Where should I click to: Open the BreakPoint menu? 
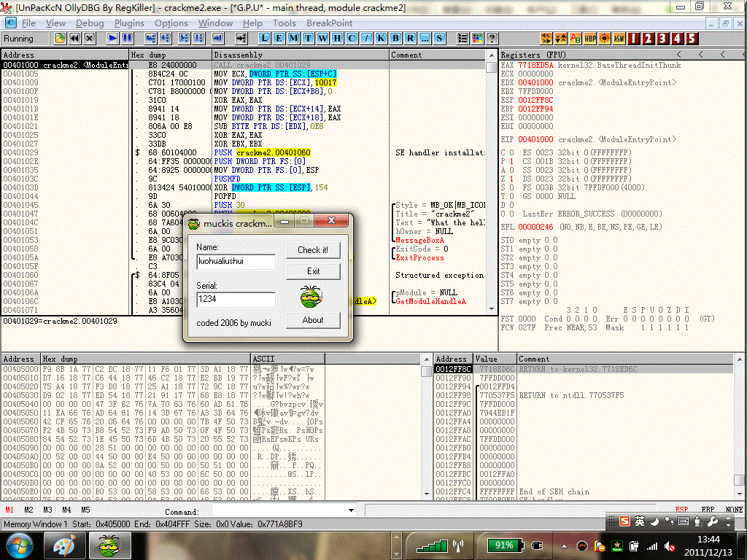point(329,23)
